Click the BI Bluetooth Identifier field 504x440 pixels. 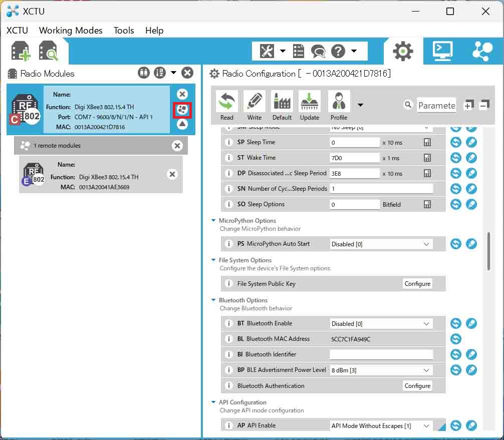click(381, 354)
